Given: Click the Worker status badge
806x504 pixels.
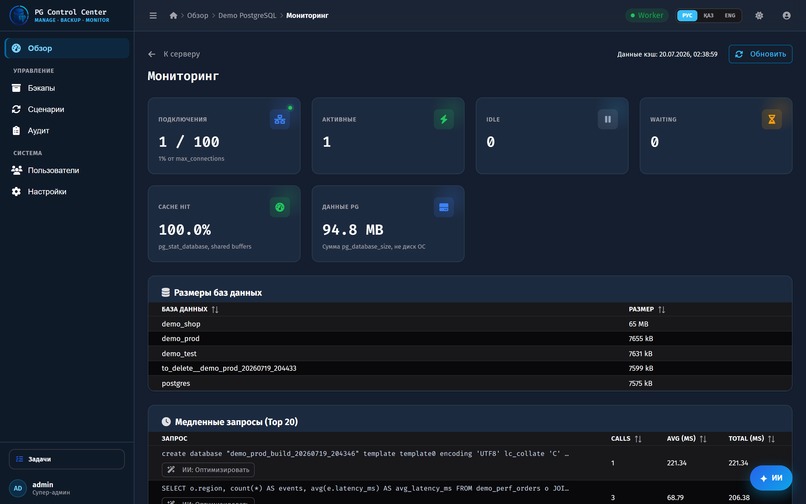Looking at the screenshot, I should point(647,15).
